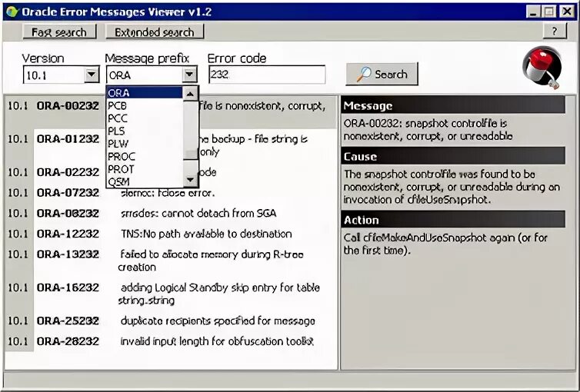The width and height of the screenshot is (580, 392).
Task: Select ORA in the prefix list
Action: 145,92
